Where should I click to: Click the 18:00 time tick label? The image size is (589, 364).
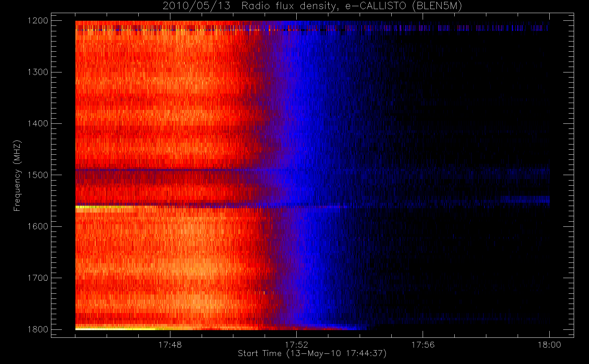tap(549, 345)
